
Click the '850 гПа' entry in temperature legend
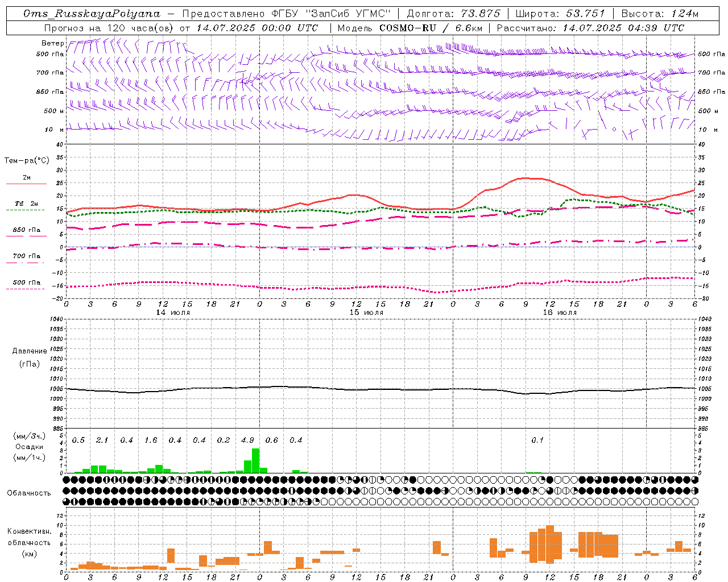(27, 230)
